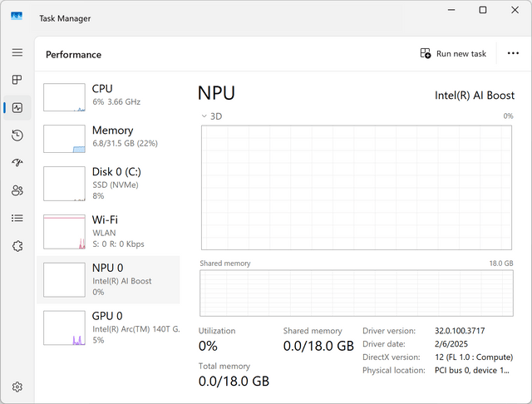532x404 pixels.
Task: Click the Performance page heading
Action: 74,55
